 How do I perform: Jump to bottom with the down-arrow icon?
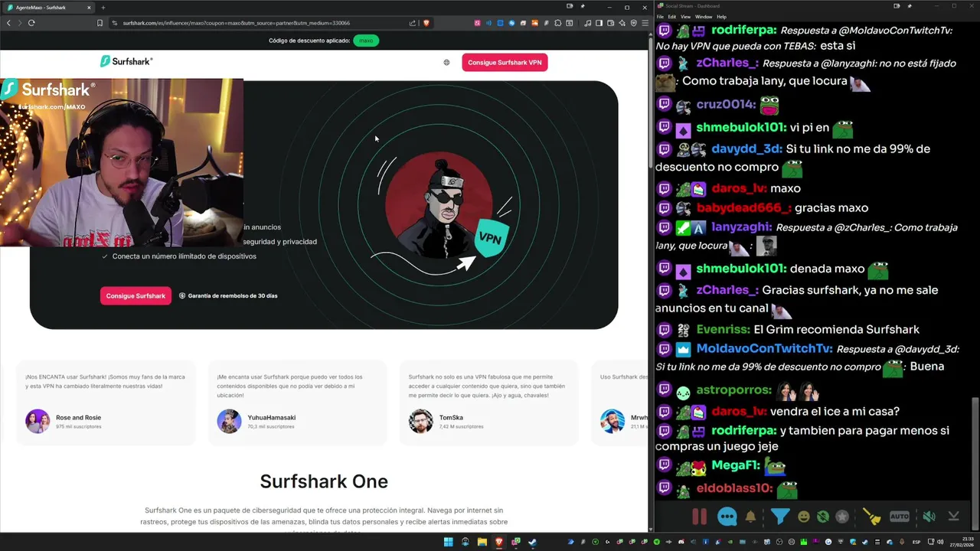pyautogui.click(x=953, y=517)
